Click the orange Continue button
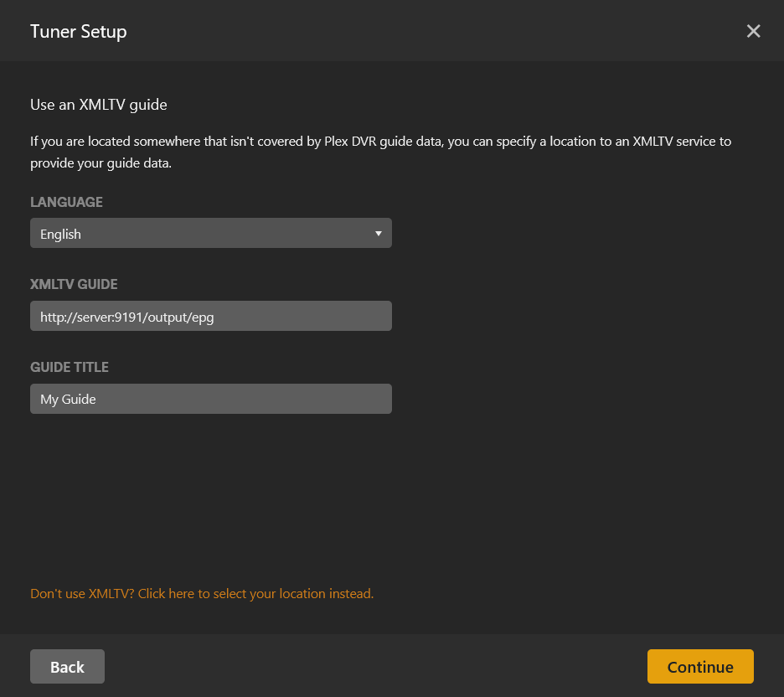The image size is (784, 697). tap(700, 667)
